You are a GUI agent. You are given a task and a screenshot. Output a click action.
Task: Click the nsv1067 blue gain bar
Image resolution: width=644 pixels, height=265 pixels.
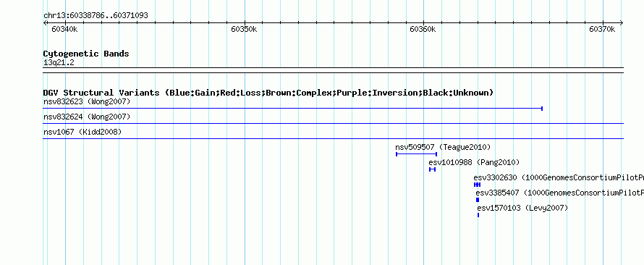click(x=333, y=139)
